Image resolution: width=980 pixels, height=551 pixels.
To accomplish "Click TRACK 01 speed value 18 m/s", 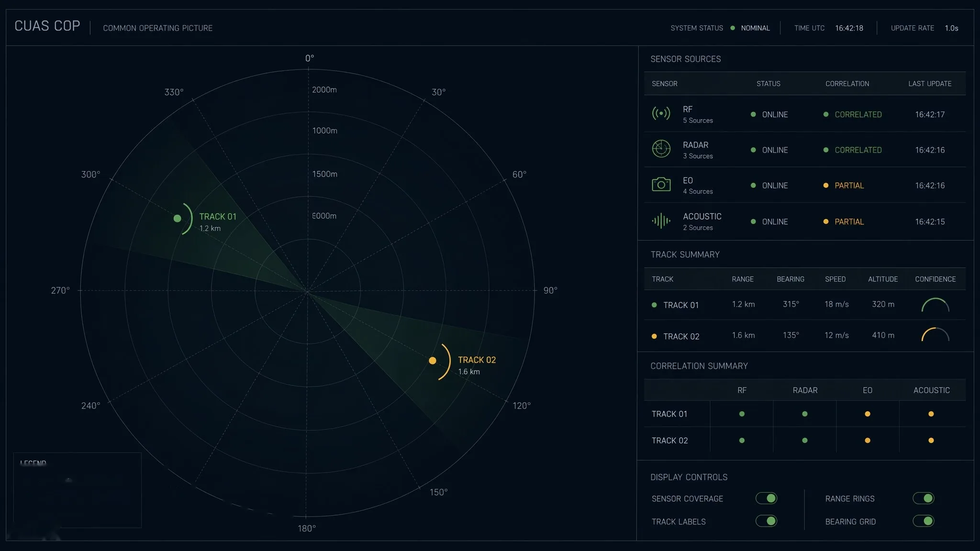I will coord(836,304).
